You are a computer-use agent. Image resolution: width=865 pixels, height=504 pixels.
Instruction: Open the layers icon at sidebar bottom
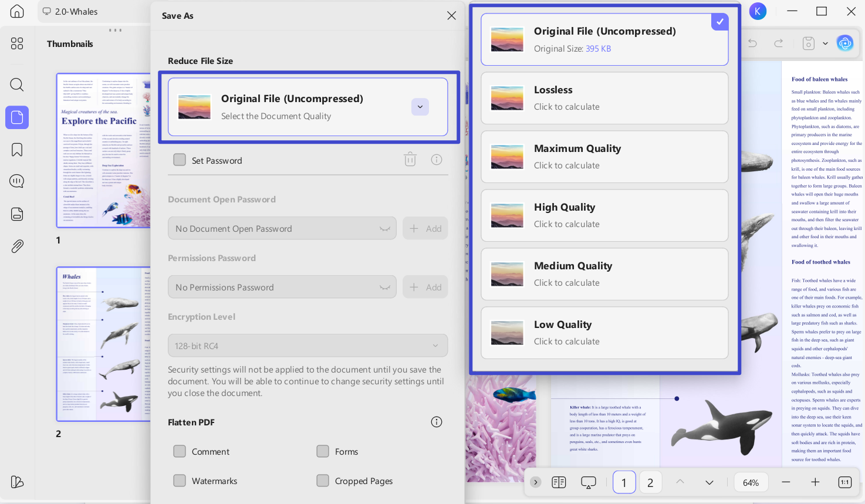point(17,482)
